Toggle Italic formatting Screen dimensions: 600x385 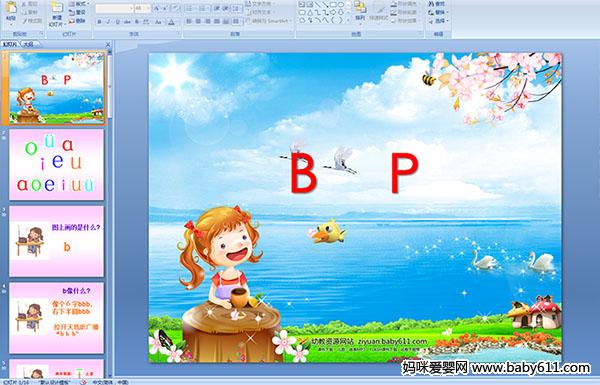(108, 22)
